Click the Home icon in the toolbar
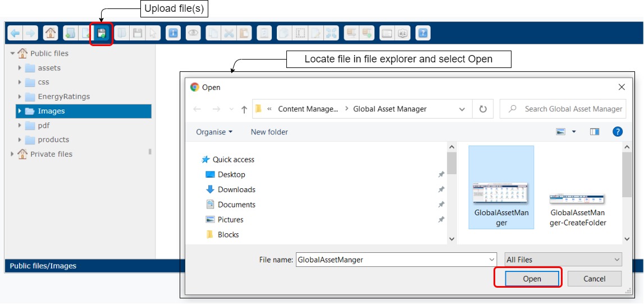Screen dimensions: 644x304 click(50, 33)
